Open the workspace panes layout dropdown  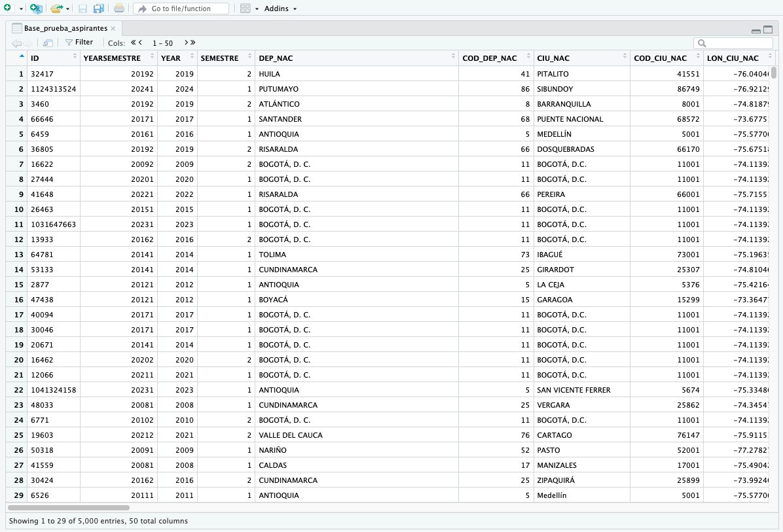[257, 9]
